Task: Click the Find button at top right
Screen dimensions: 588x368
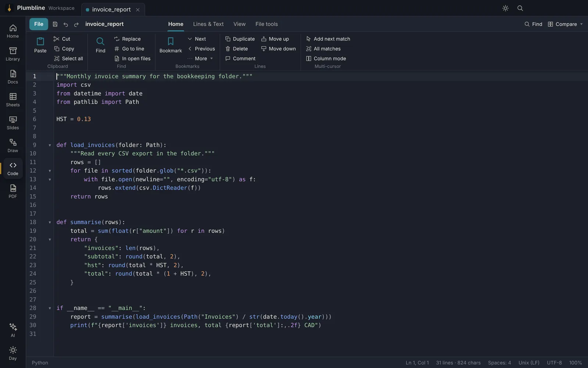Action: click(533, 24)
